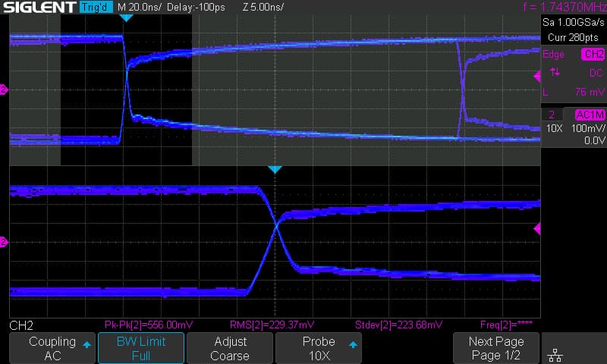Expand the Probe 10X options

(319, 348)
